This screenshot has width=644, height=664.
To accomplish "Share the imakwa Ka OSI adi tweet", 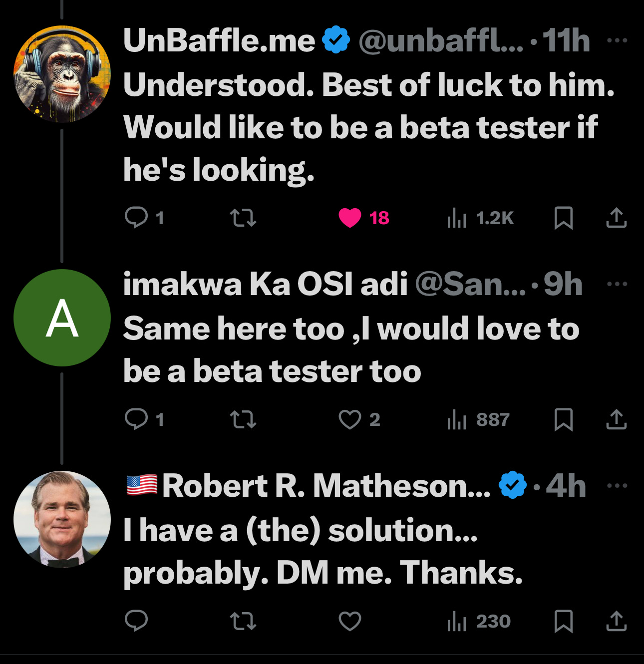I will (617, 419).
